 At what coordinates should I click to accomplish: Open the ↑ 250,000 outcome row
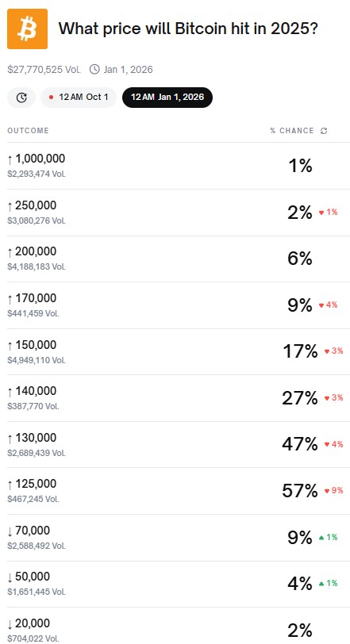click(179, 213)
